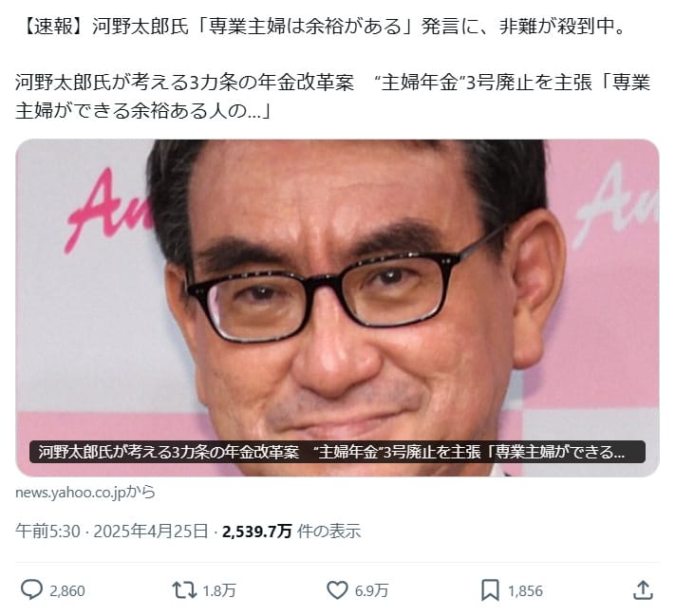Click the reply speech bubble icon
The image size is (675, 616).
point(31,590)
